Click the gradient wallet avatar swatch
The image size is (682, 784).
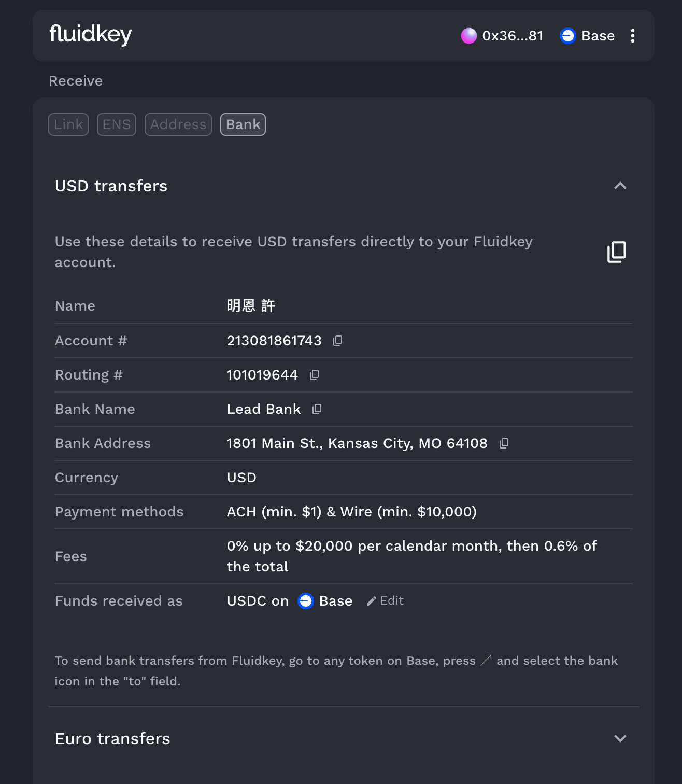[x=468, y=36]
